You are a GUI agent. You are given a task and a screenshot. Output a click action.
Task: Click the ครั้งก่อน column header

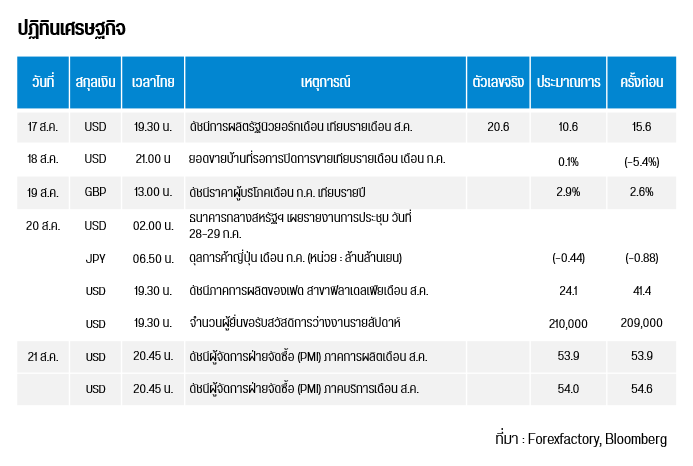(x=642, y=82)
